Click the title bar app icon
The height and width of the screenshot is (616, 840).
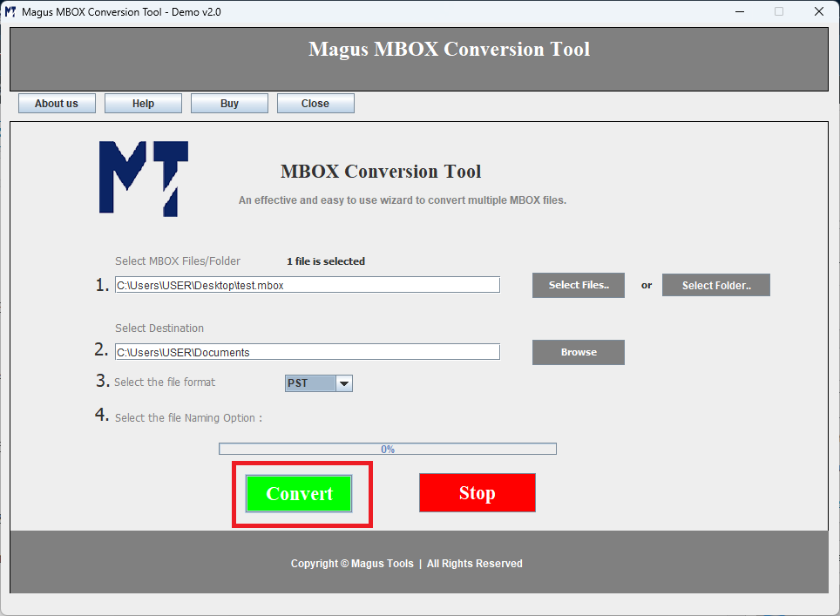(x=10, y=12)
